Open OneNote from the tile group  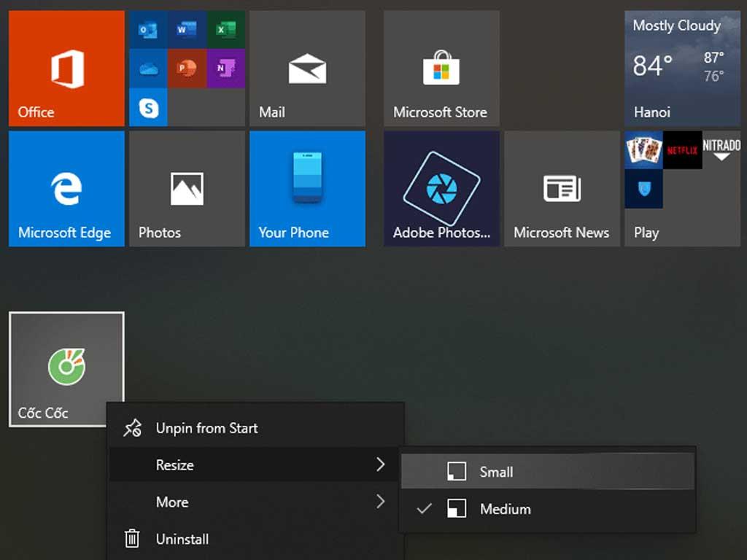coord(225,68)
